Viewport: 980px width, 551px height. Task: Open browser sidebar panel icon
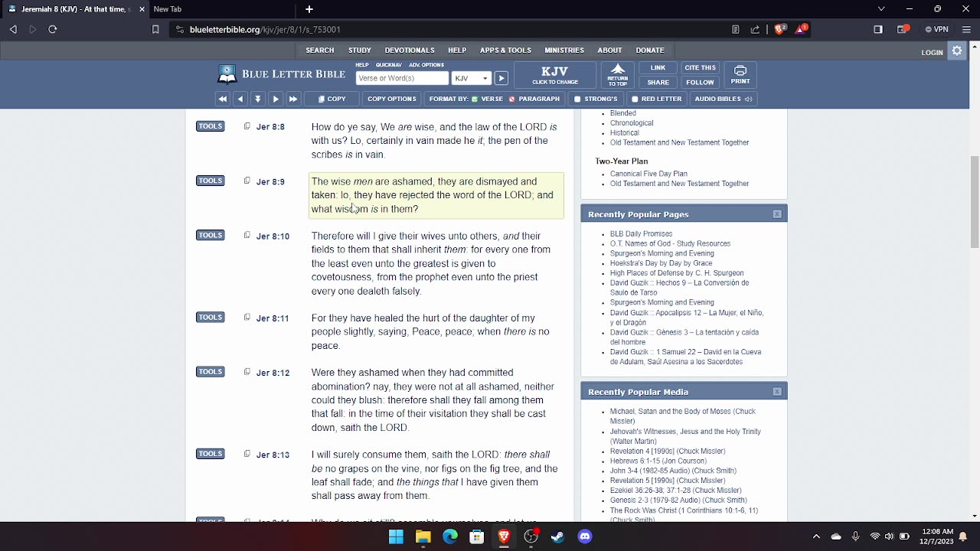tap(878, 29)
